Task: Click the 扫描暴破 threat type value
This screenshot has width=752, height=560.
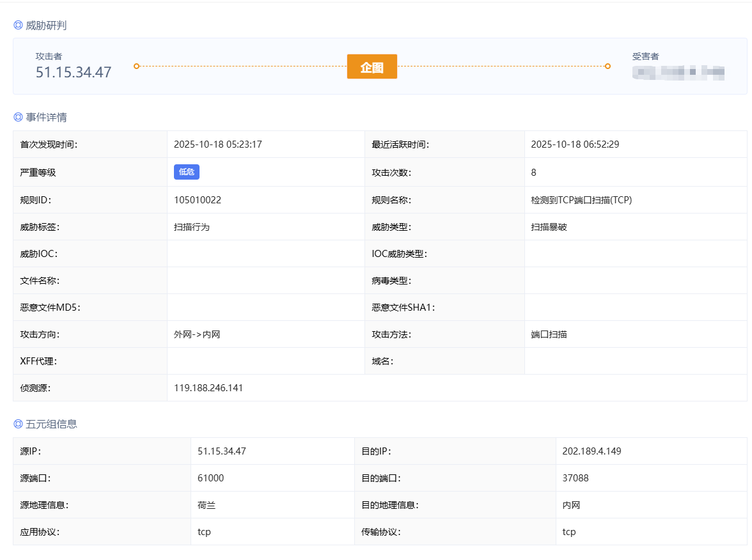Action: tap(549, 227)
